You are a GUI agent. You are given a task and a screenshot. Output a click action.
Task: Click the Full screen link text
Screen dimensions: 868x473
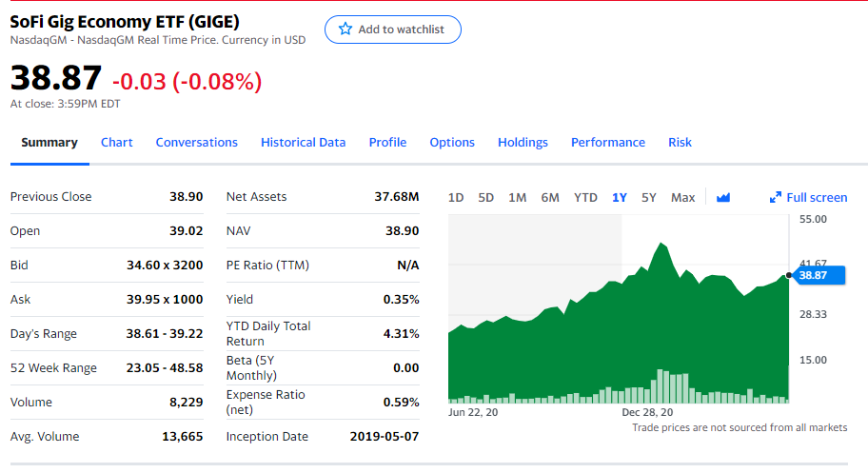[817, 198]
